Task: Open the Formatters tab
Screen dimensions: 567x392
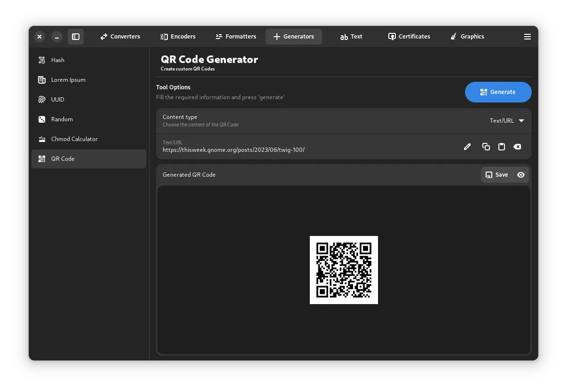Action: [x=236, y=37]
